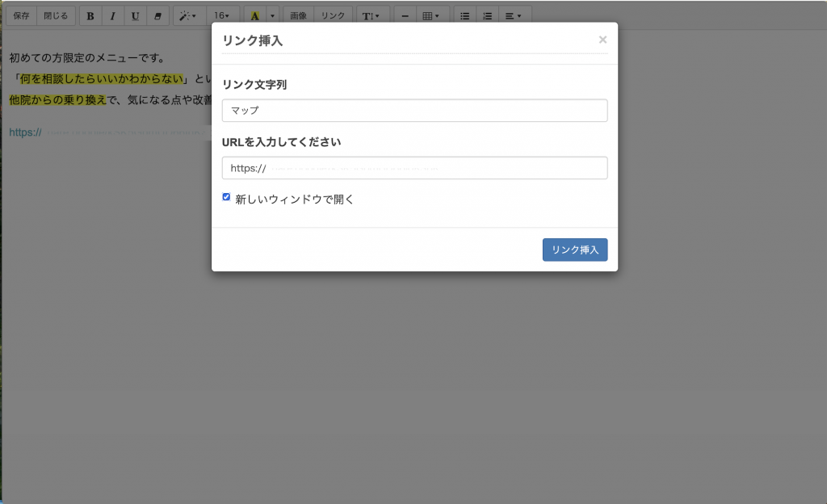This screenshot has width=827, height=504.
Task: Uncheck the 新しいウィンドウで開く checkbox
Action: (x=226, y=197)
